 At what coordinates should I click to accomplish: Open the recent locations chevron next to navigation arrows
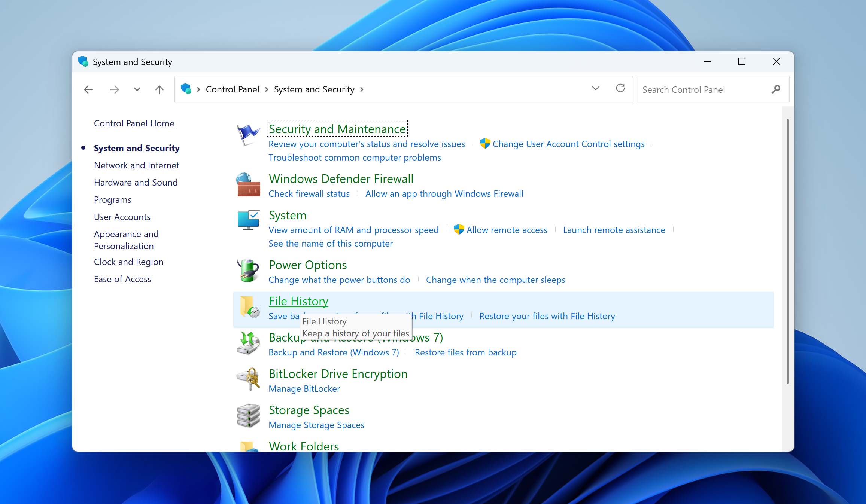(137, 89)
